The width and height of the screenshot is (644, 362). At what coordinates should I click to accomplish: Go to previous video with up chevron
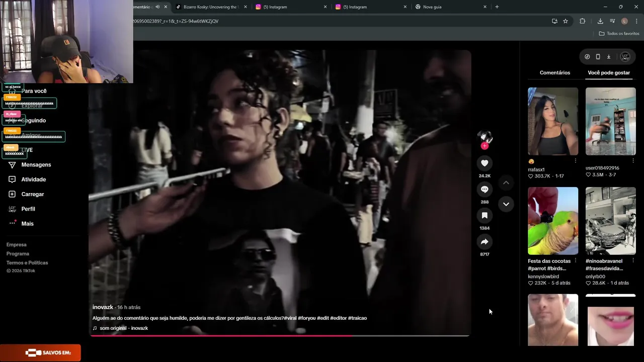click(506, 183)
